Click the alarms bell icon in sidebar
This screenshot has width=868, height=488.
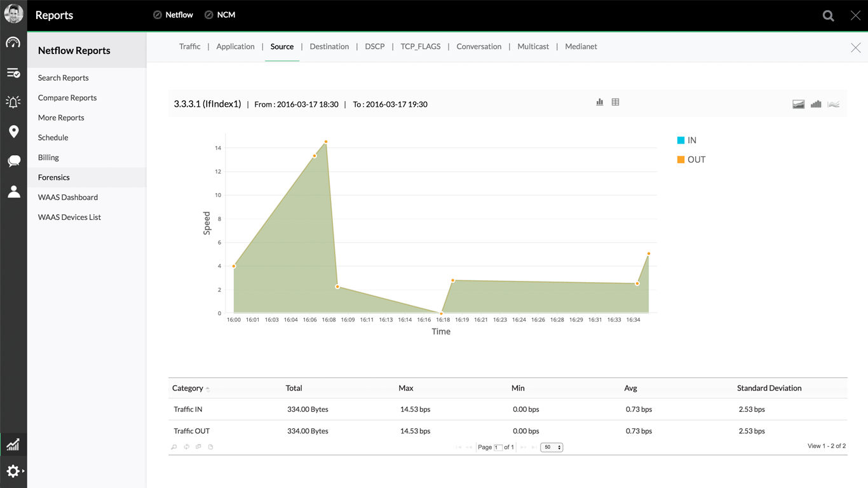point(13,102)
